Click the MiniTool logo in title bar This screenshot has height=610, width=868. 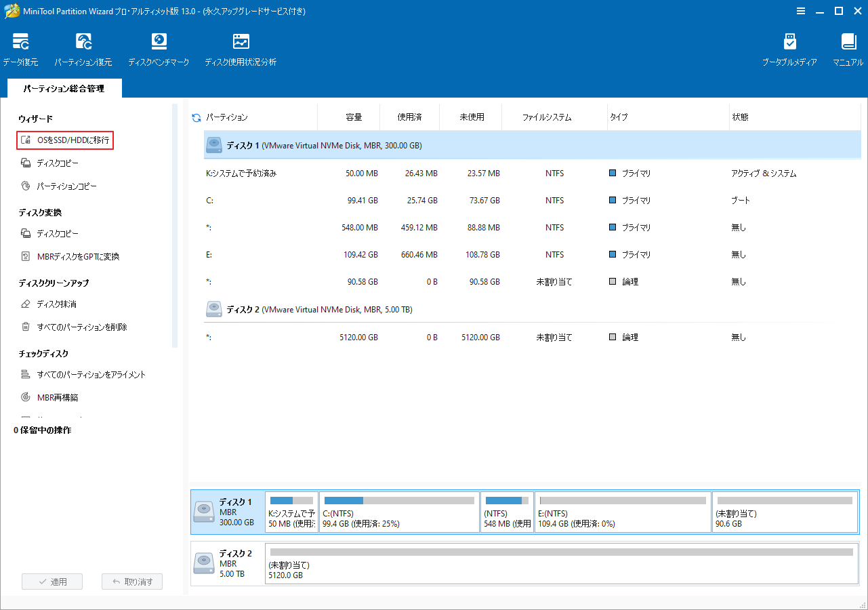(x=12, y=11)
